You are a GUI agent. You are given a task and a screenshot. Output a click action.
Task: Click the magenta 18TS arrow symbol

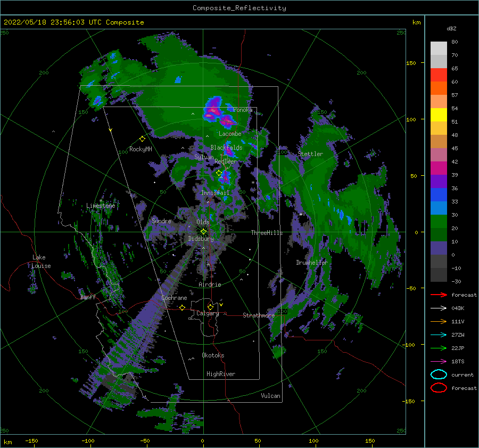439,361
